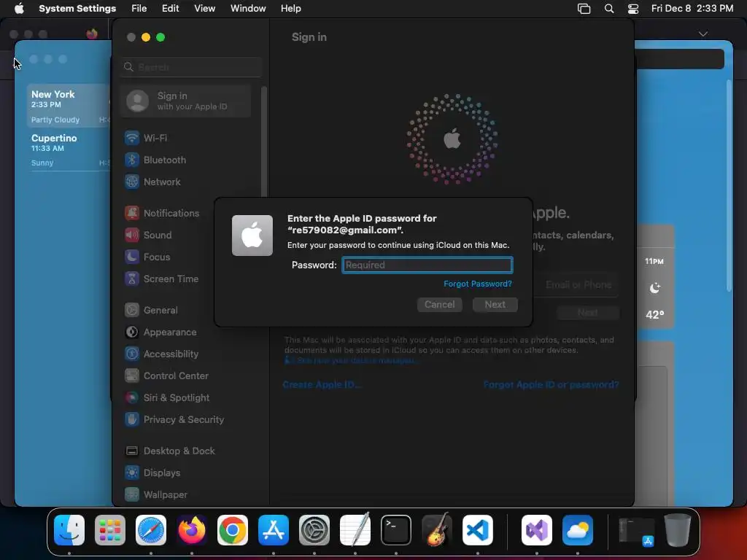The width and height of the screenshot is (747, 560).
Task: Click the Weather window scrollbar
Action: coord(729,186)
